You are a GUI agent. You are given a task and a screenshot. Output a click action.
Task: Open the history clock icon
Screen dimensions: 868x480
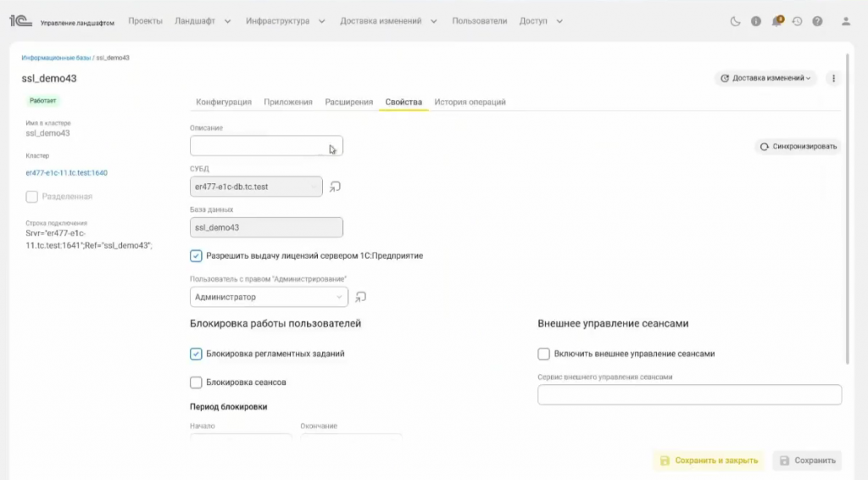(x=797, y=21)
